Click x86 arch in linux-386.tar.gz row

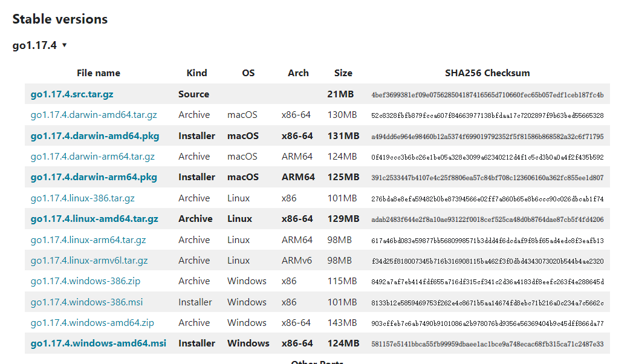289,198
